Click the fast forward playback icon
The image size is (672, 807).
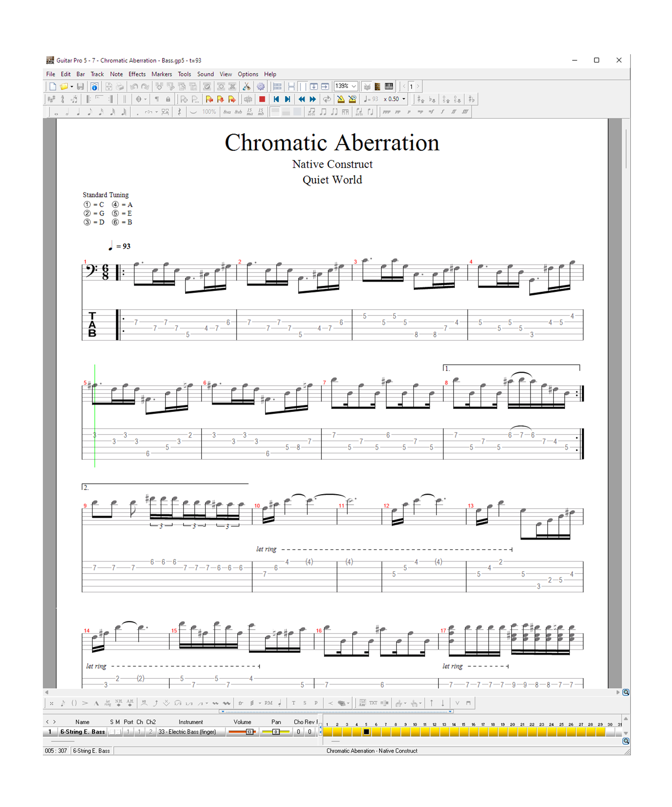tap(313, 99)
